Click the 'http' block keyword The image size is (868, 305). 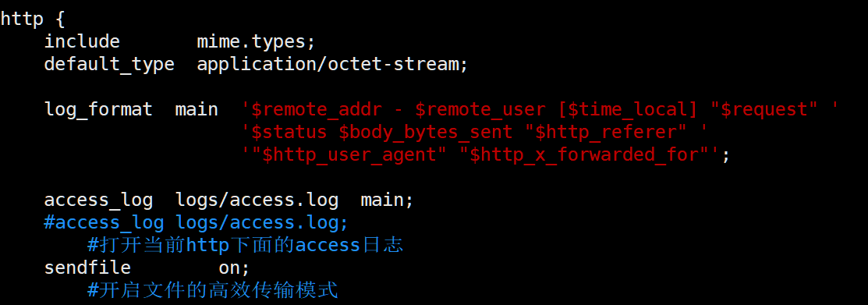point(22,20)
